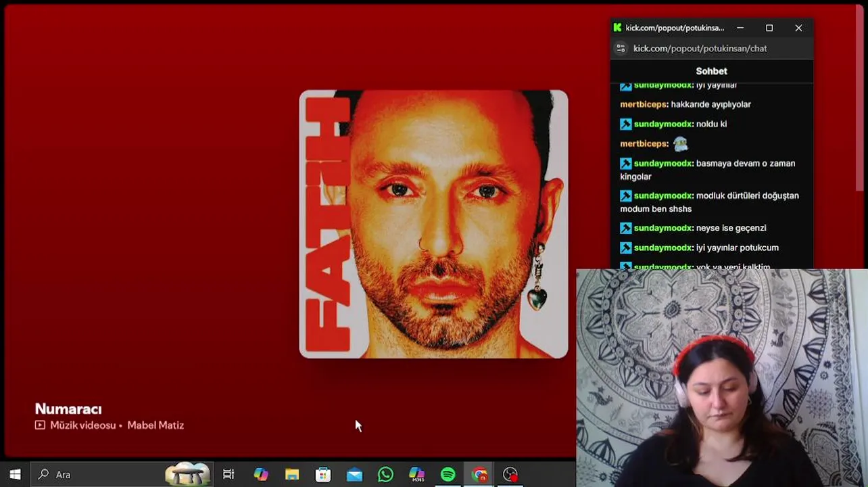This screenshot has width=868, height=487.
Task: Open the Windows Start menu
Action: [15, 475]
